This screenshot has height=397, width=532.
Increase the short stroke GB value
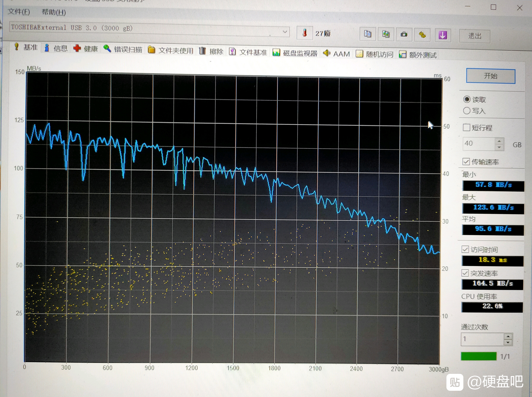tap(499, 141)
